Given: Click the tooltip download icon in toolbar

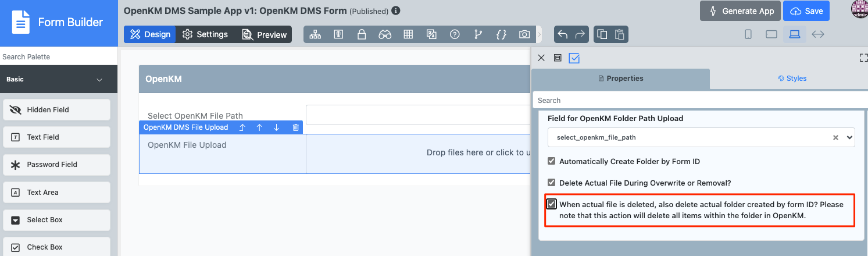Looking at the screenshot, I should tap(338, 34).
